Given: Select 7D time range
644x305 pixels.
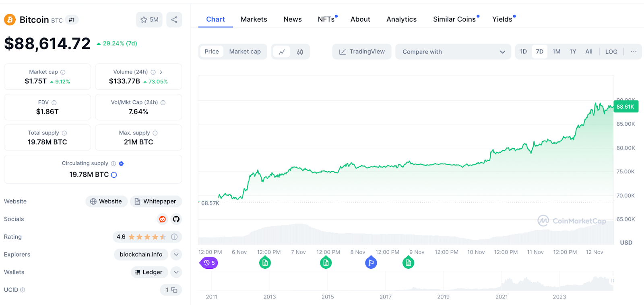Looking at the screenshot, I should point(540,52).
